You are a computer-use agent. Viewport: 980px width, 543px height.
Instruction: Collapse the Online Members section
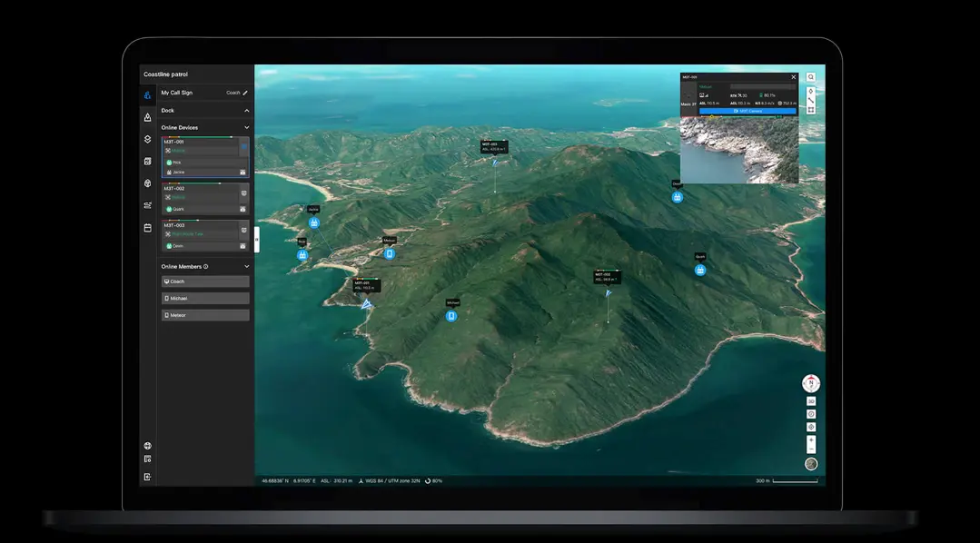point(246,266)
